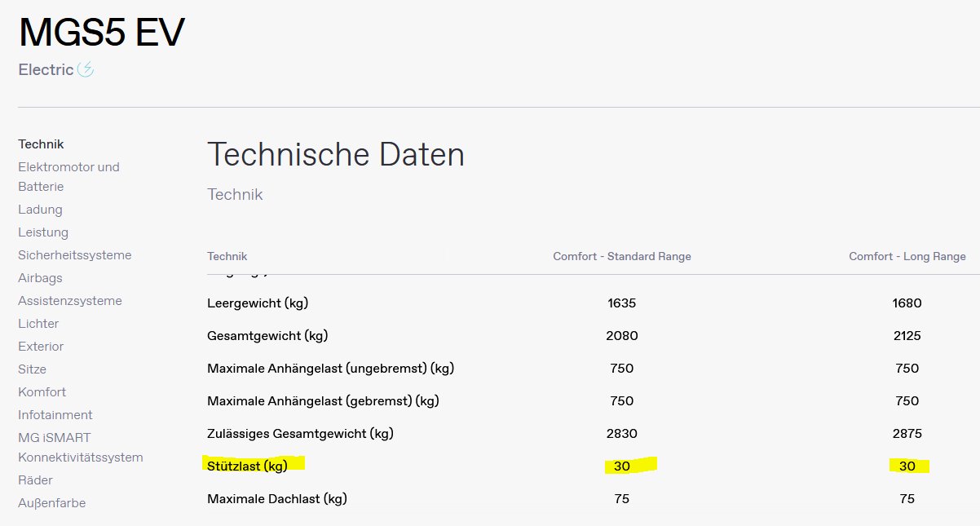Select Technik in the sidebar
Viewport: 980px width, 526px height.
tap(41, 144)
